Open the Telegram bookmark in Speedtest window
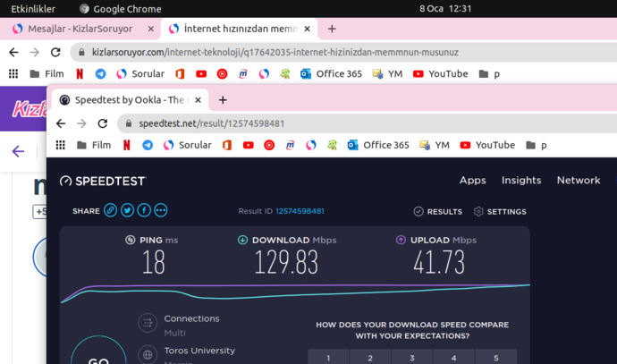Image resolution: width=617 pixels, height=364 pixels. pyautogui.click(x=148, y=145)
